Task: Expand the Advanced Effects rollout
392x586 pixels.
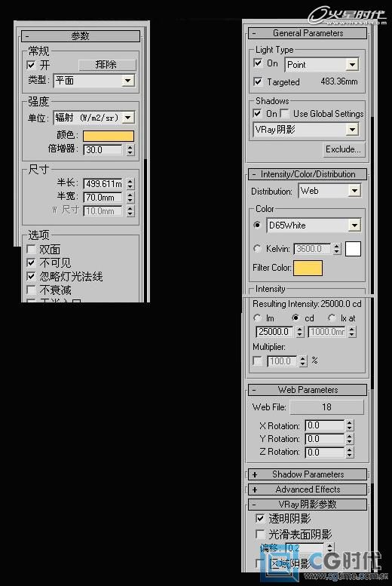Action: pyautogui.click(x=308, y=489)
